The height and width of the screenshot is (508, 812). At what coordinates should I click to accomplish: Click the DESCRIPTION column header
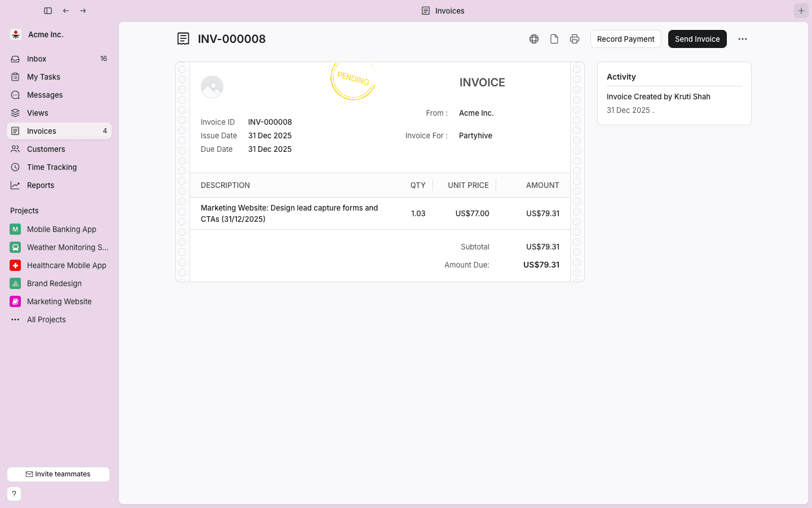[225, 185]
